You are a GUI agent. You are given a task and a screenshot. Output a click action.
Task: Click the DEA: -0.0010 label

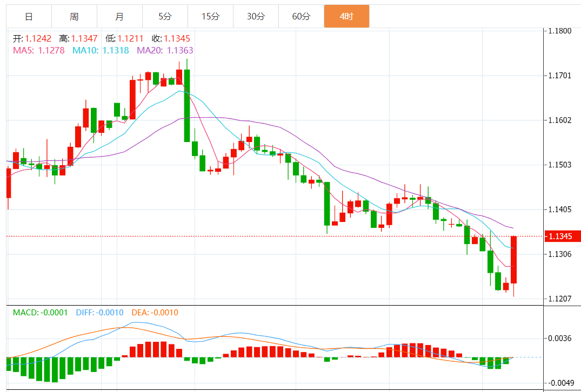point(155,313)
